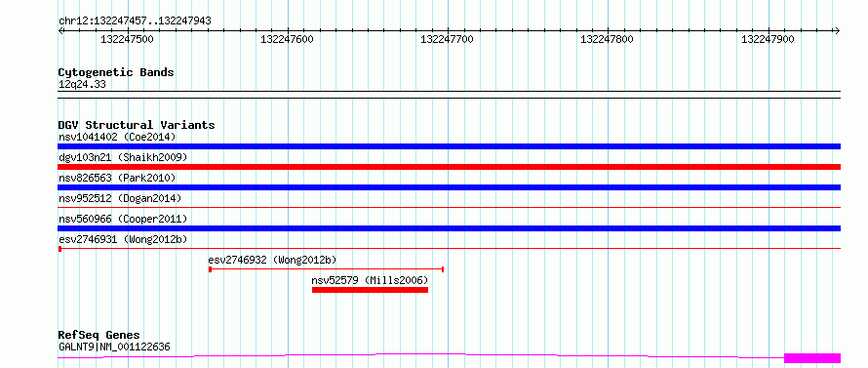Click the nsv826563 (Park2010) label
This screenshot has width=868, height=368.
[117, 178]
